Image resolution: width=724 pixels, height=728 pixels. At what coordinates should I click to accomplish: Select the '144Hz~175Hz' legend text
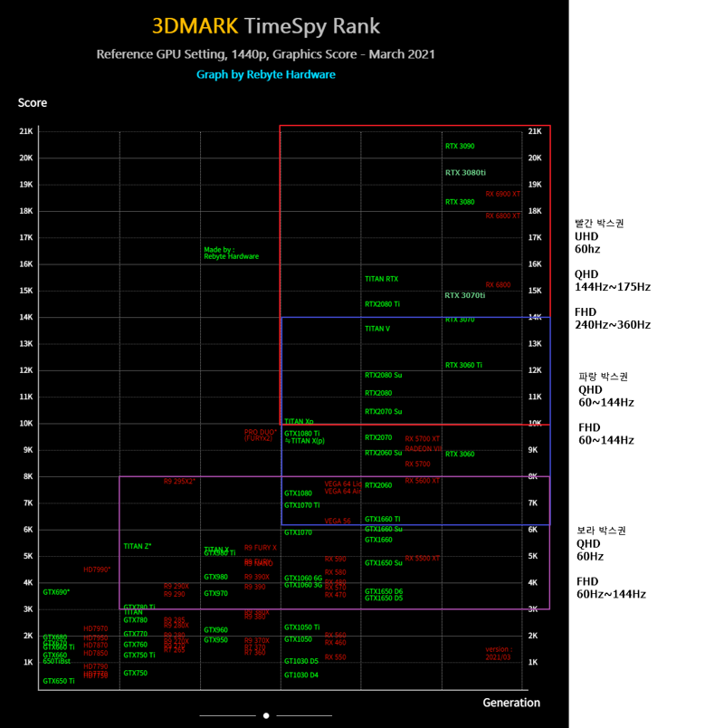pos(613,287)
